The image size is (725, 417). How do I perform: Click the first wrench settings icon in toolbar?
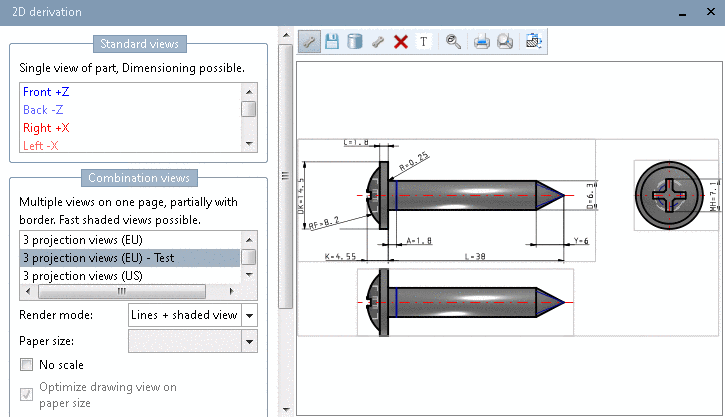click(310, 42)
